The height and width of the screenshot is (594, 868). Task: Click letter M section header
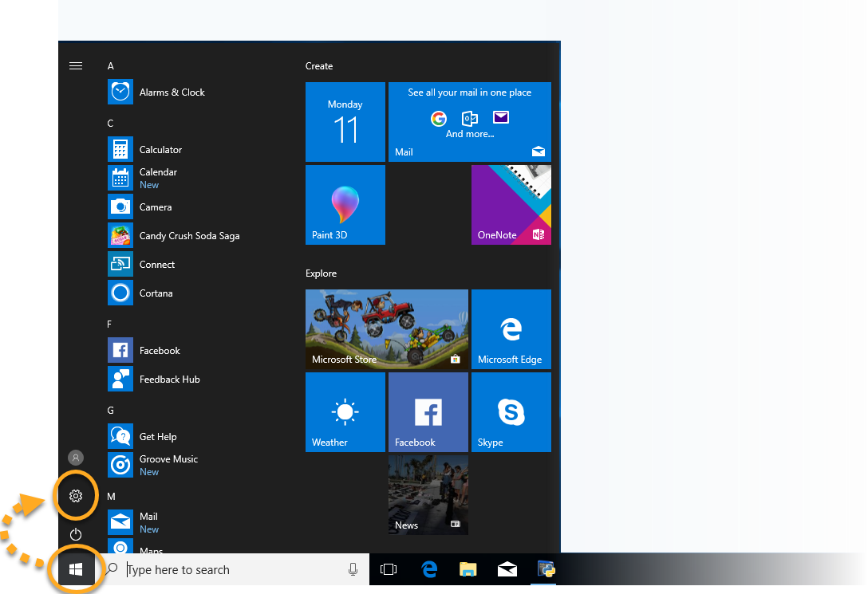(111, 497)
